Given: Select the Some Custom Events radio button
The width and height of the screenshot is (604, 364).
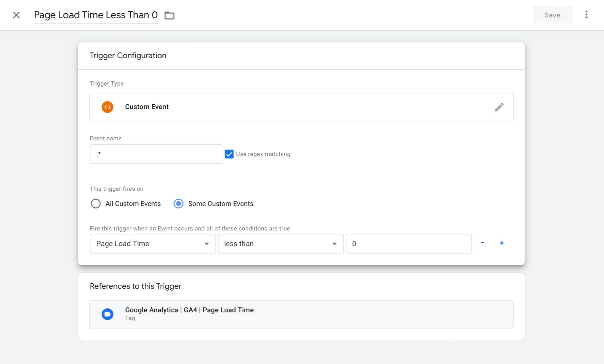Looking at the screenshot, I should pos(178,203).
